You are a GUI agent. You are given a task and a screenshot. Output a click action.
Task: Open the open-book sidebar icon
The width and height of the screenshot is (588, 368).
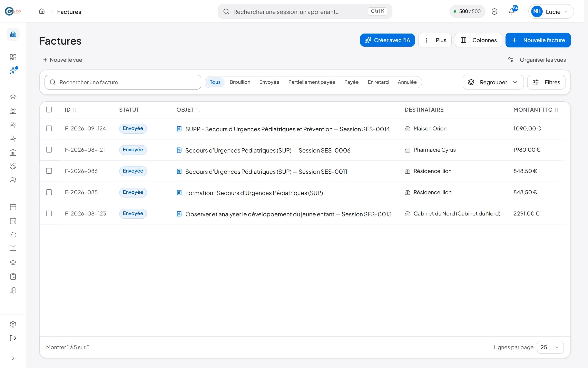[x=13, y=248]
